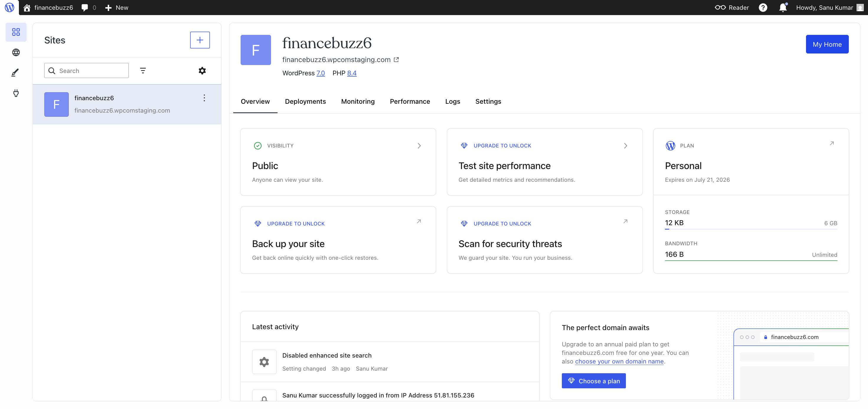Open the sites filter icon
Screen dimensions: 868x409
tap(143, 70)
